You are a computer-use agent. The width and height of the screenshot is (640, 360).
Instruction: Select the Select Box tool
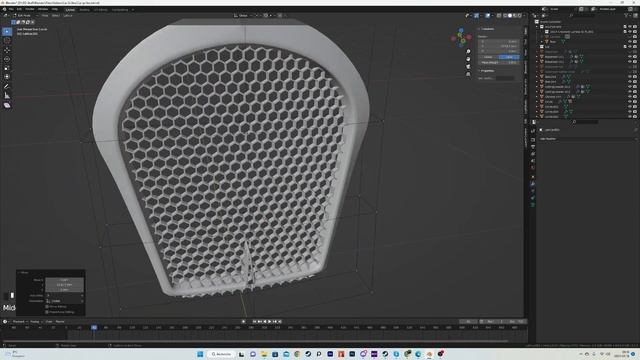pos(7,31)
